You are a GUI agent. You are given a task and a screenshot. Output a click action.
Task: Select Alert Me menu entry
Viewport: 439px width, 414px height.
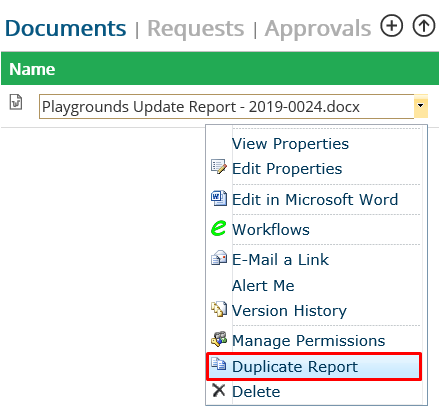tap(263, 286)
